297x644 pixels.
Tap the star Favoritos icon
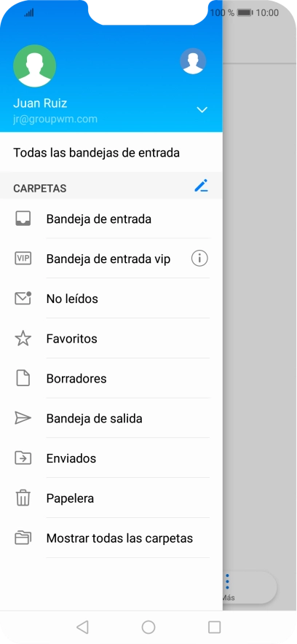point(23,339)
